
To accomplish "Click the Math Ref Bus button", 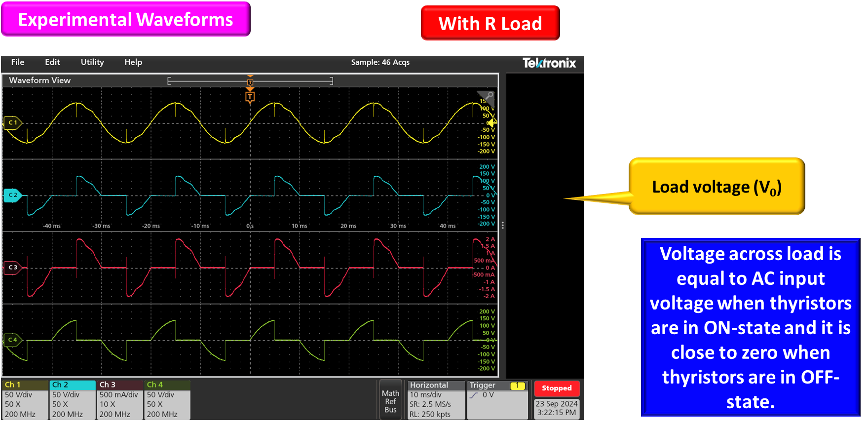I will [x=390, y=401].
